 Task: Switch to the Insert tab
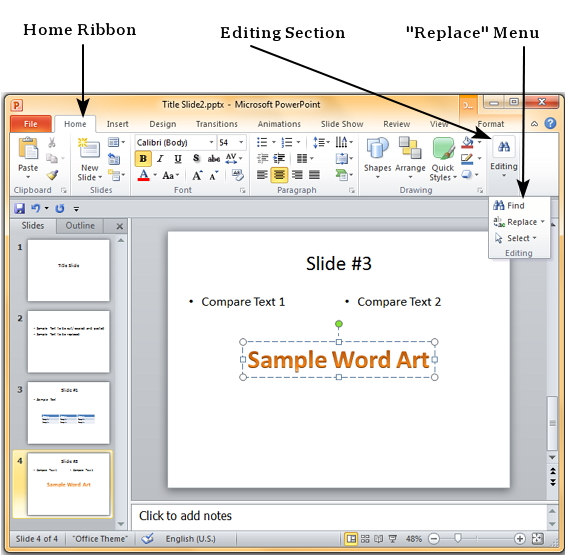117,124
